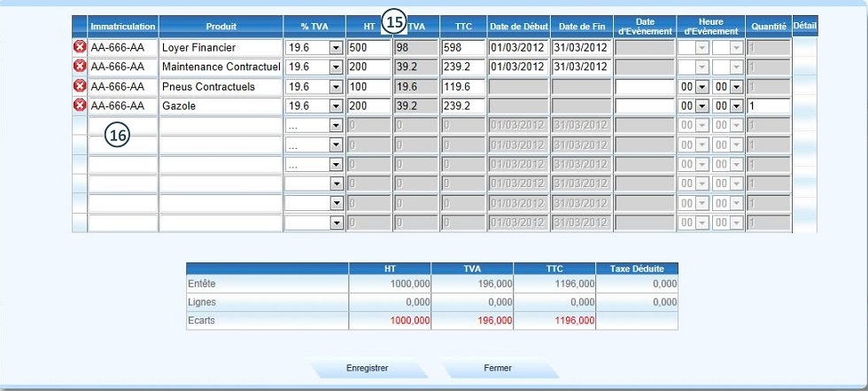Screen dimensions: 868x391
Task: Expand % TVA dropdown on Gazole row
Action: [335, 106]
